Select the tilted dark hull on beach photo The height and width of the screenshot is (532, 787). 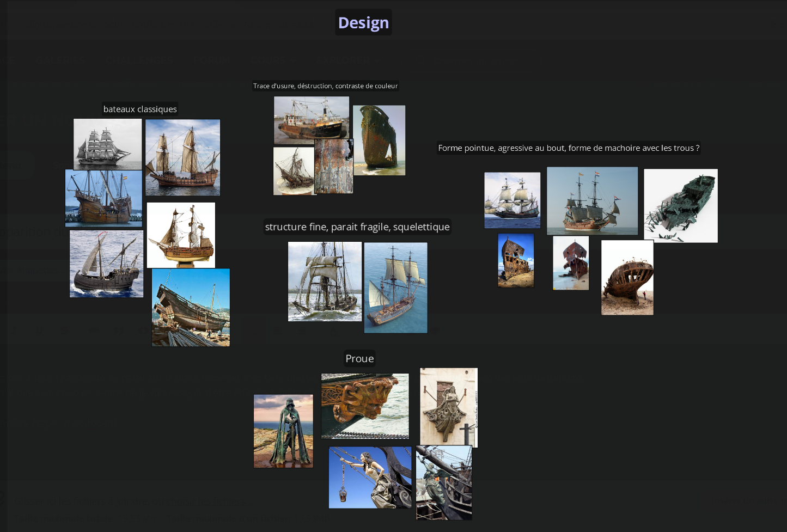click(x=379, y=140)
